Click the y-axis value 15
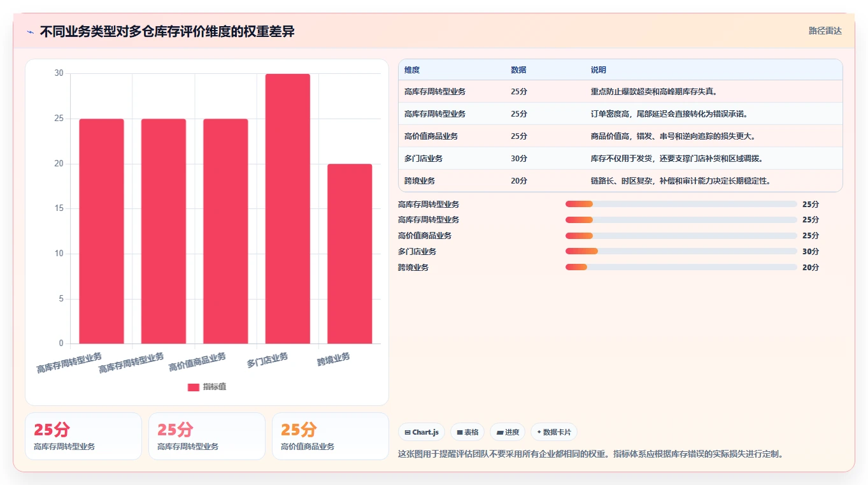868x485 pixels. pyautogui.click(x=59, y=208)
